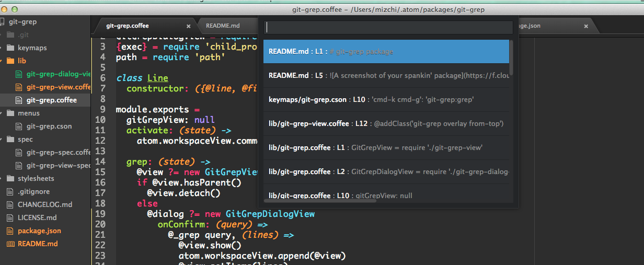644x265 pixels.
Task: Click the folder icon beside spec
Action: [10, 140]
